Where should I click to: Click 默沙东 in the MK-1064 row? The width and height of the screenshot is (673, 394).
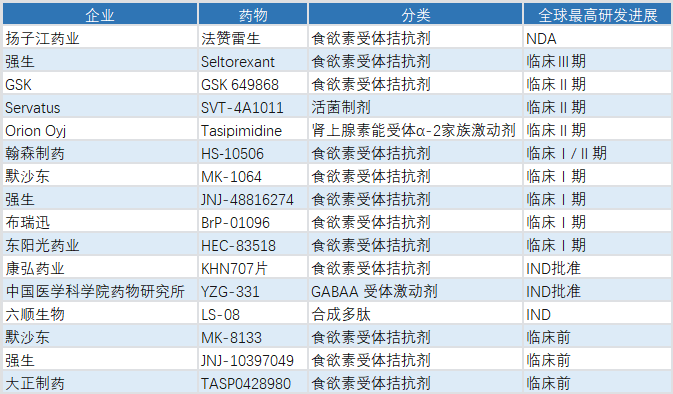tap(100, 176)
